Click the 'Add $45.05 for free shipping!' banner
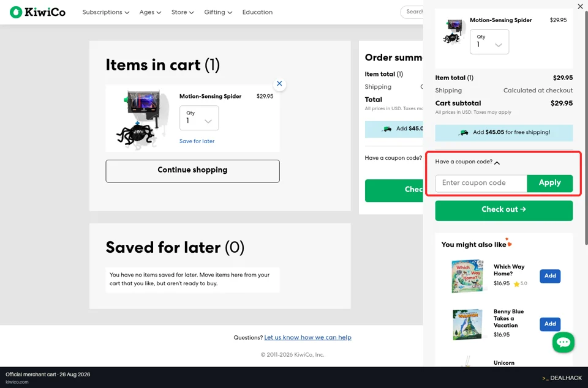The height and width of the screenshot is (388, 588). pyautogui.click(x=503, y=133)
